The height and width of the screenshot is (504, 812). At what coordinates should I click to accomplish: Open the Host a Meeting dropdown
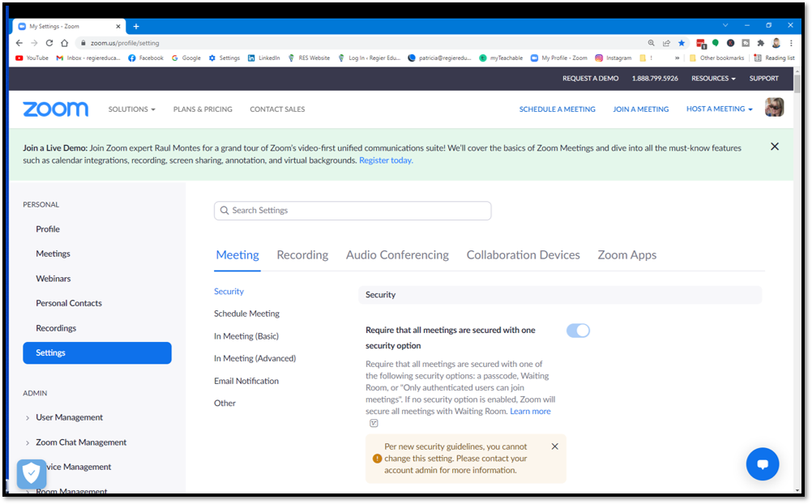[720, 109]
